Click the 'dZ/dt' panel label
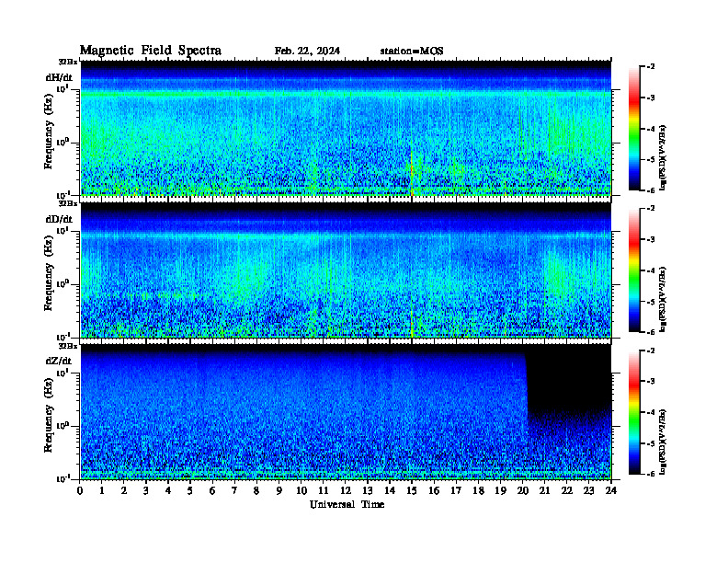The width and height of the screenshot is (728, 563). 59,361
